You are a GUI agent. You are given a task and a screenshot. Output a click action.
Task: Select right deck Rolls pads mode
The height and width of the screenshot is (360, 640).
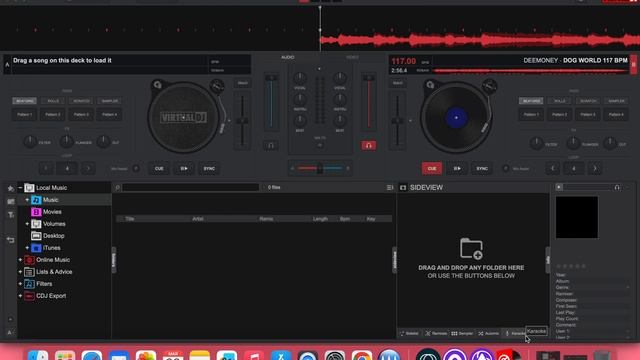click(x=560, y=101)
